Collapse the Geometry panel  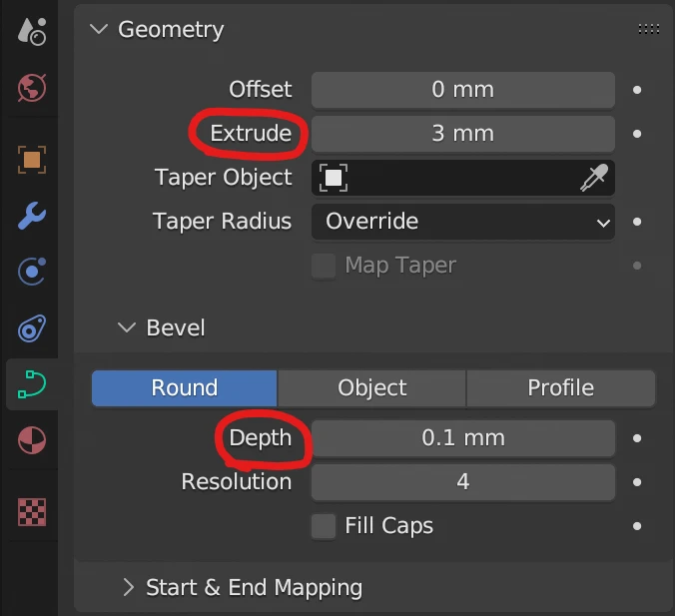98,30
